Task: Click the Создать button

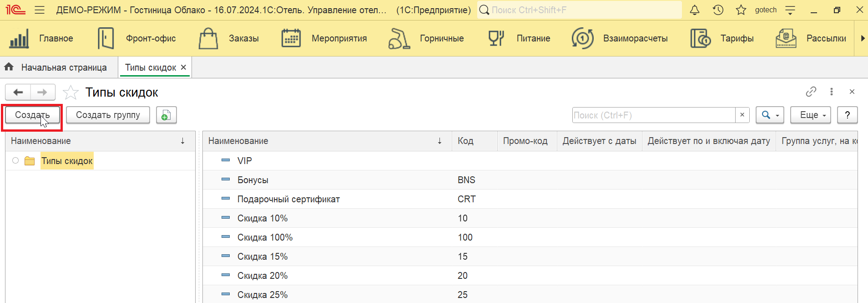Action: [x=32, y=115]
